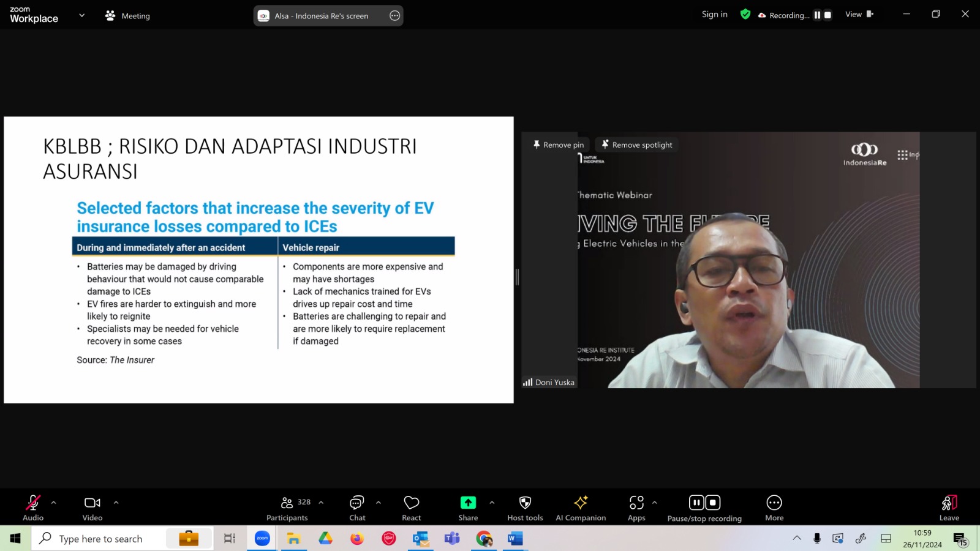Viewport: 980px width, 551px height.
Task: Click the More options ellipsis icon
Action: [774, 503]
